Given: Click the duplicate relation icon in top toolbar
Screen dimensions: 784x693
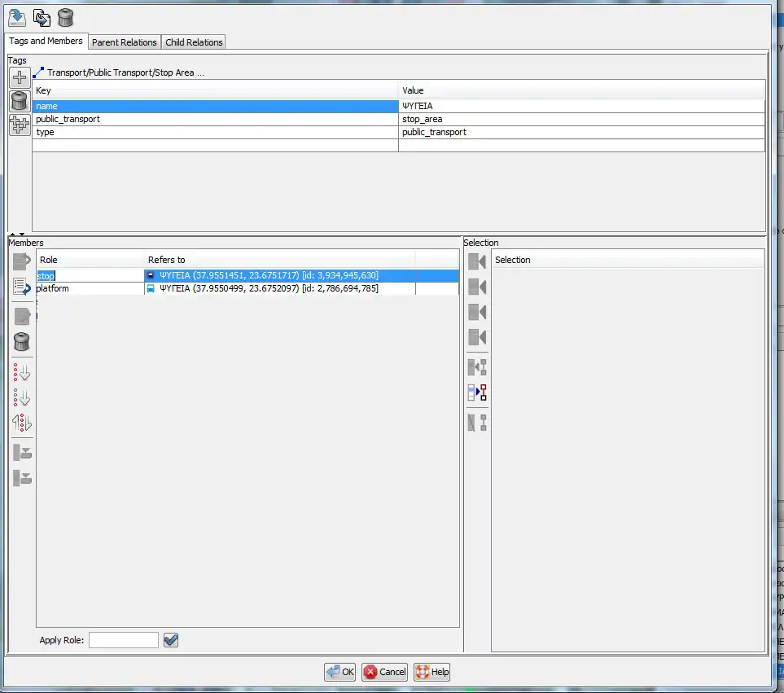Looking at the screenshot, I should 42,17.
